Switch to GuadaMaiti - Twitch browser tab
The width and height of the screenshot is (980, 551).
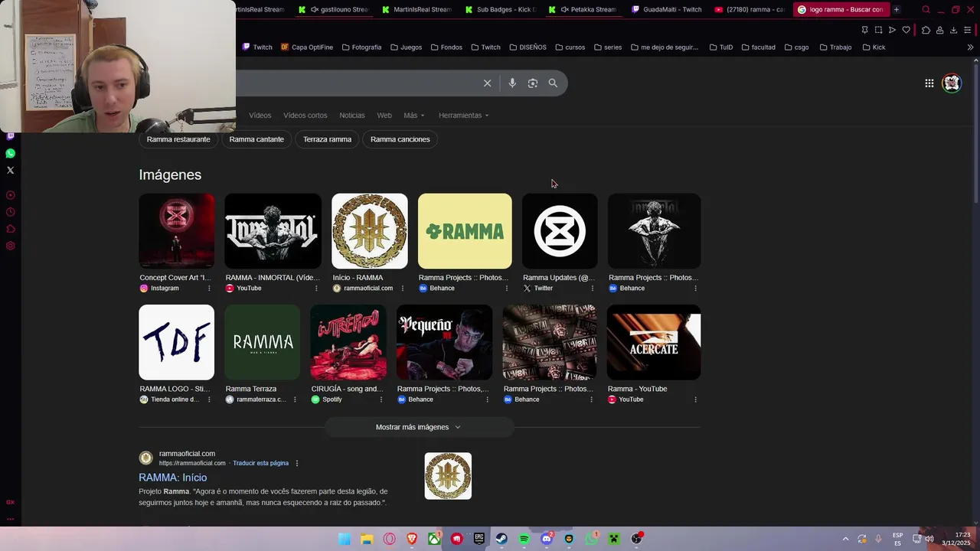coord(666,9)
